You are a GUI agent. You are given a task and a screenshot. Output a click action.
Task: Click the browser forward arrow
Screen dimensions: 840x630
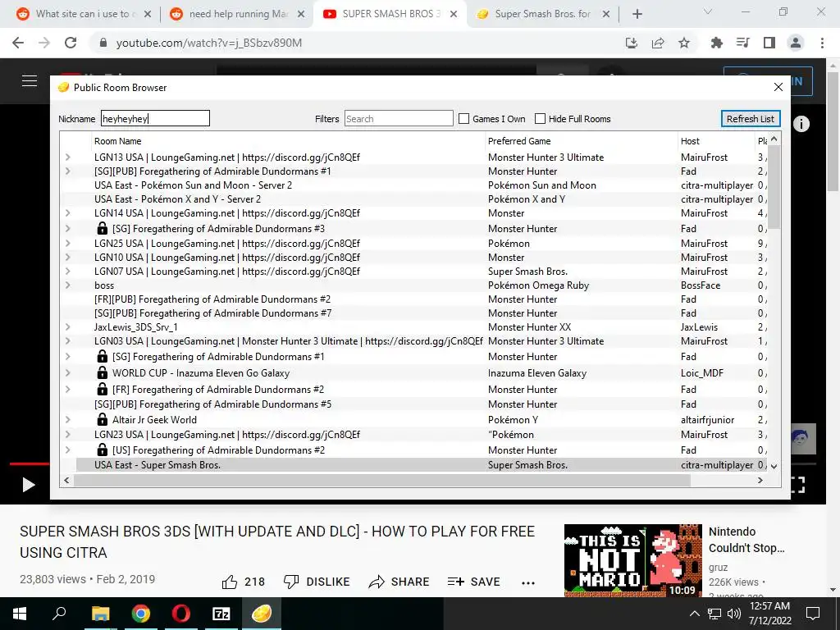coord(44,43)
